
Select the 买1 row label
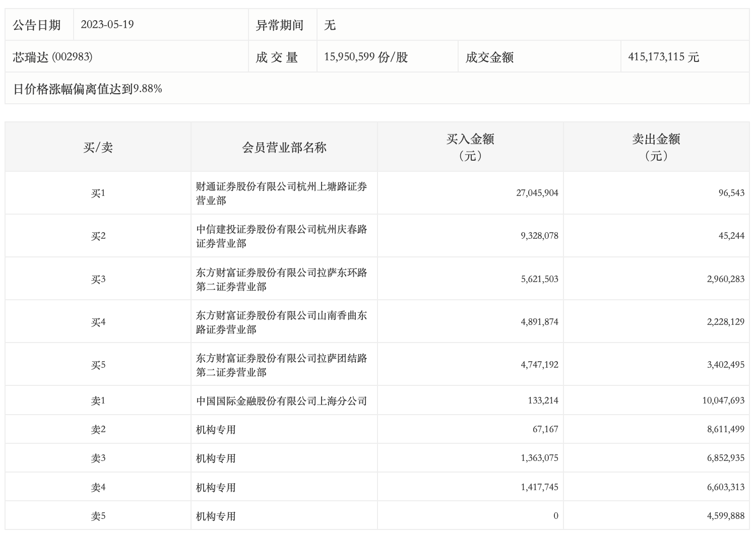[98, 193]
